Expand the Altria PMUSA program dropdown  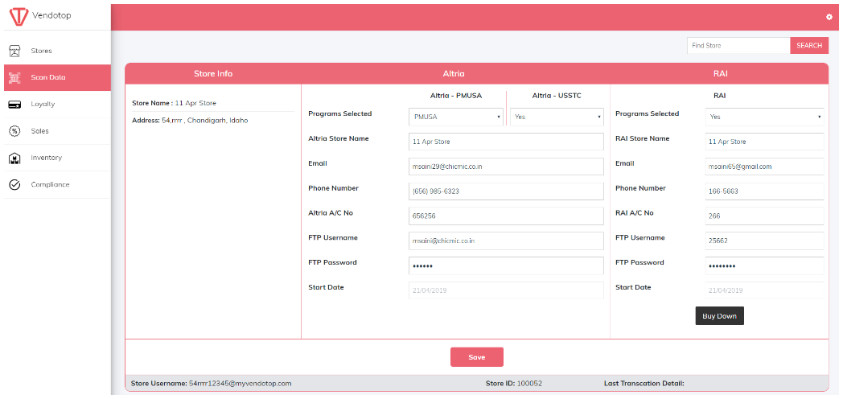pos(456,117)
